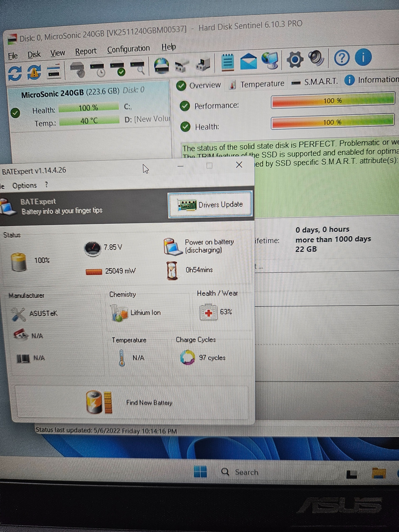Image resolution: width=399 pixels, height=532 pixels.
Task: Click the blue envelope email icon
Action: tap(249, 62)
